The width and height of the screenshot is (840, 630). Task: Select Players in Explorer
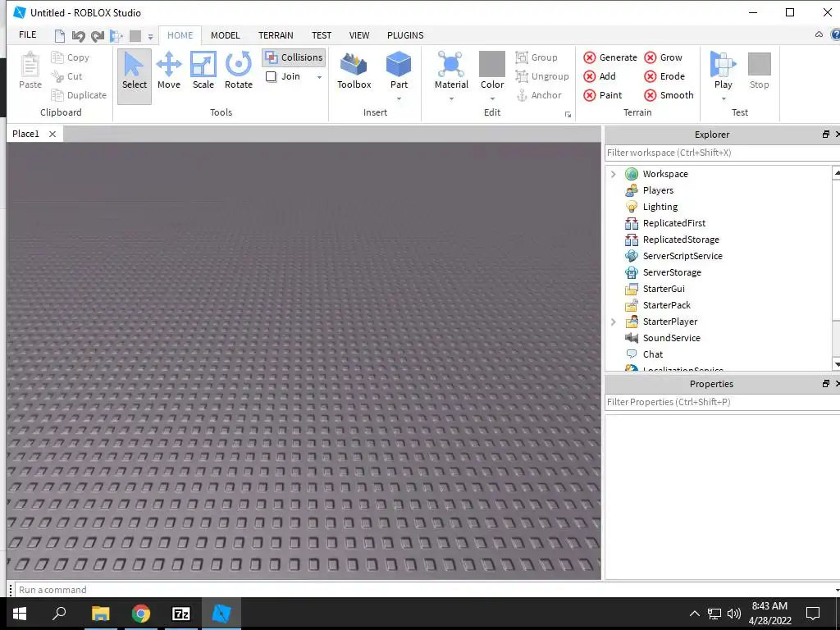click(x=658, y=190)
